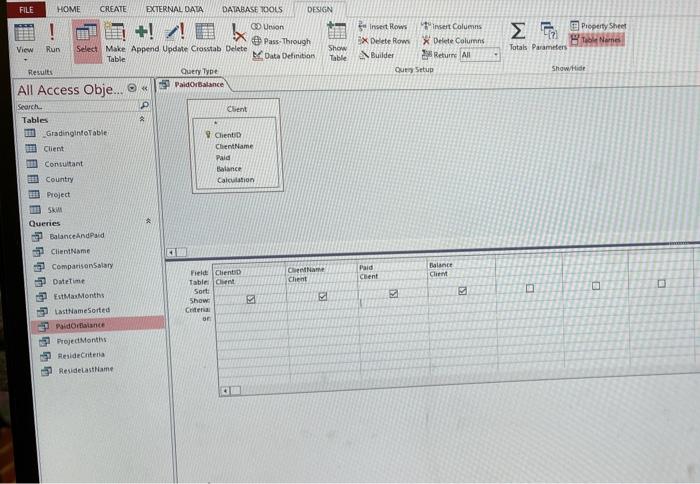Open the ComparisonSalary query
Viewport: 700px width, 484px height.
pyautogui.click(x=75, y=266)
